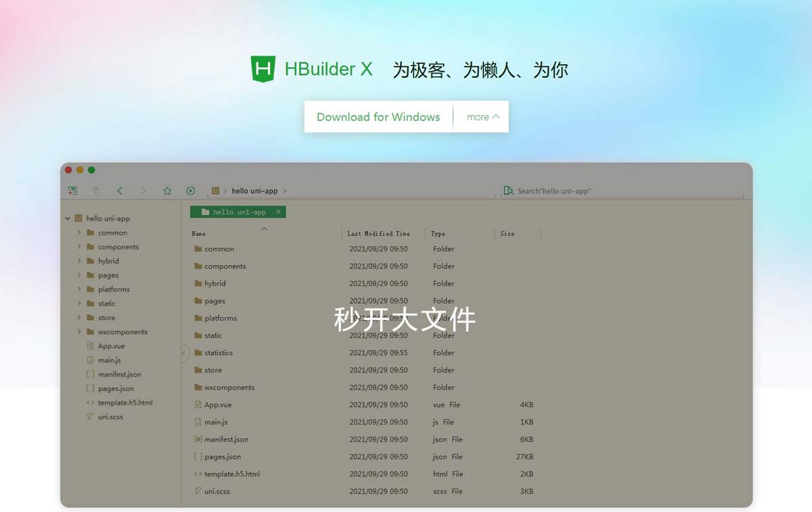Open template.h5.html in the project tree
The image size is (812, 512).
click(x=125, y=402)
